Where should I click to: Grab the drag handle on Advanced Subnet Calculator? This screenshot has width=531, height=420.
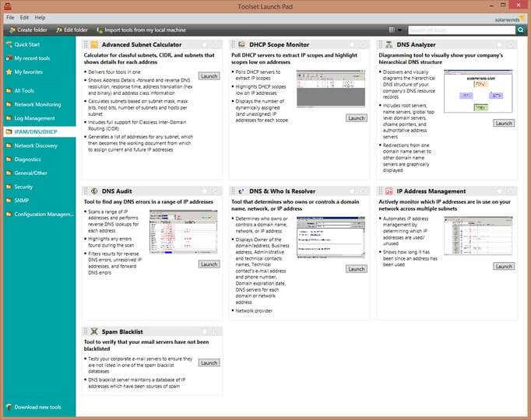click(86, 44)
